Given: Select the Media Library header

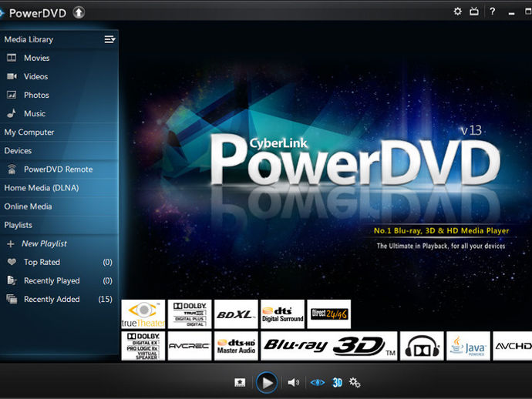Looking at the screenshot, I should point(29,39).
